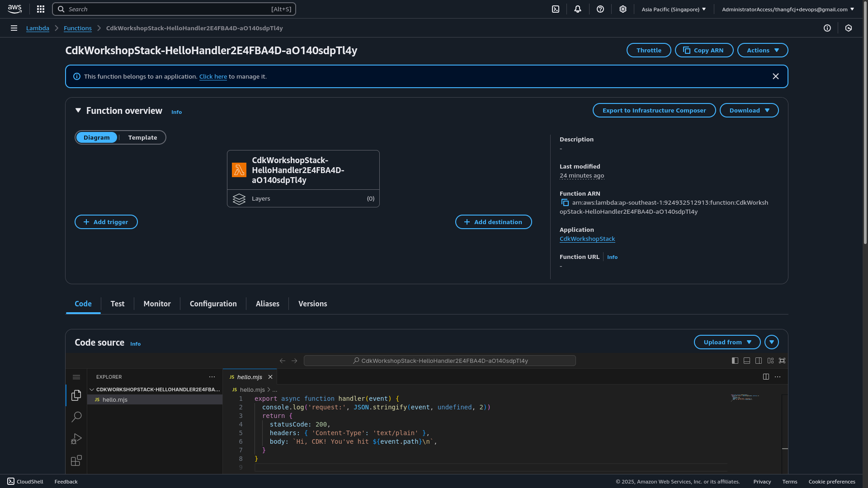
Task: Collapse the Function overview section
Action: [x=78, y=110]
